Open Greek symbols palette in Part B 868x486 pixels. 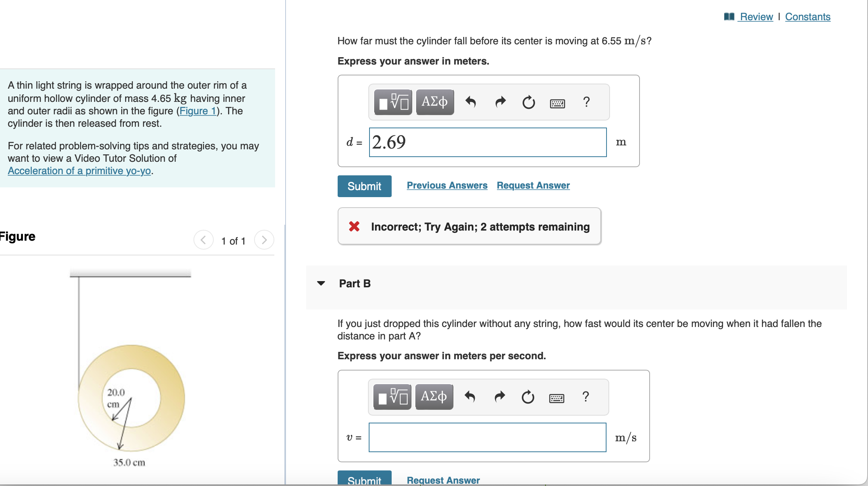tap(434, 397)
